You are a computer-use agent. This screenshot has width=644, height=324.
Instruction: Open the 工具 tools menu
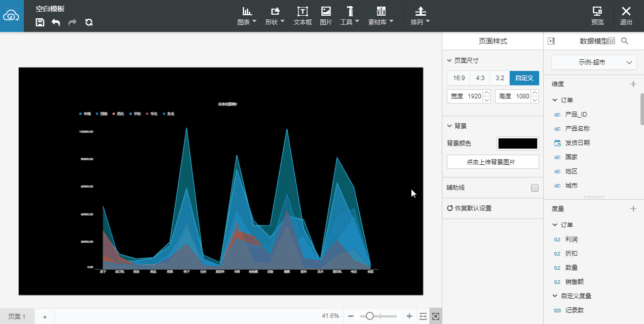[350, 16]
